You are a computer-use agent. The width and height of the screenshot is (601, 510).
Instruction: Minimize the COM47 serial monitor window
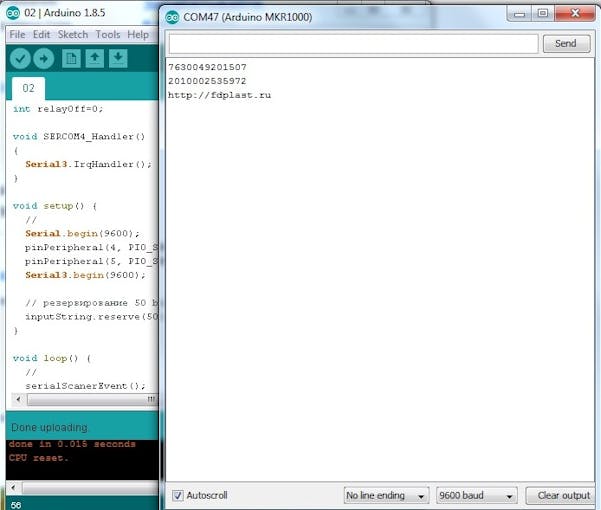[519, 14]
